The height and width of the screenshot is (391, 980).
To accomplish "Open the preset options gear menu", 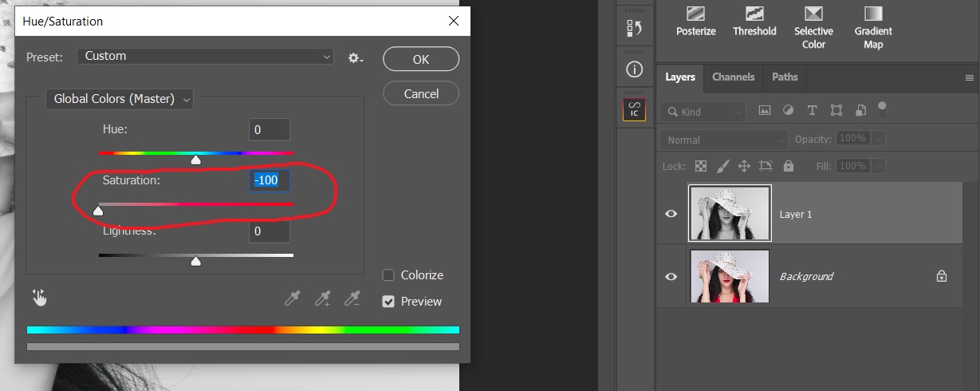I will [x=355, y=57].
